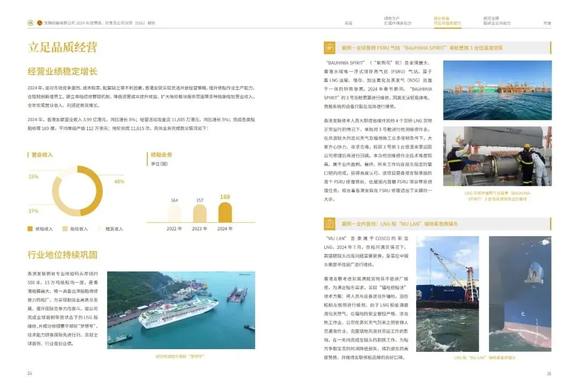Click the document icon beside the BAUHINIA SPIRIT case title

click(x=329, y=48)
